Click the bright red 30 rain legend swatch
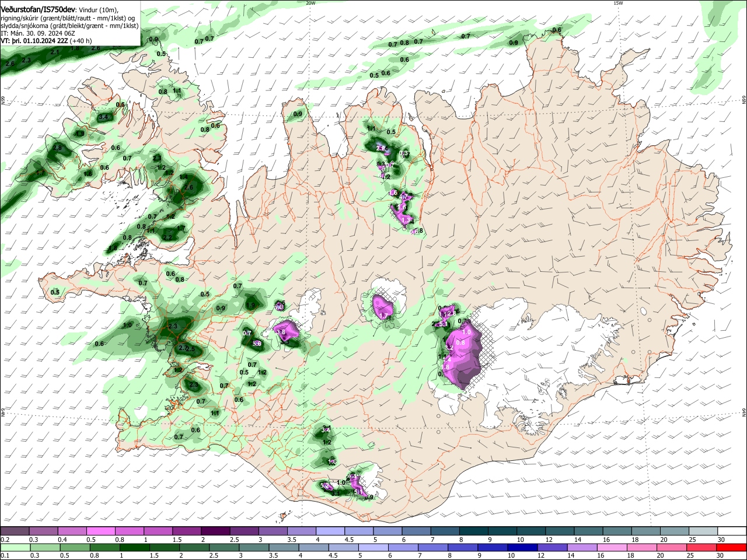This screenshot has width=747, height=560. tap(731, 547)
